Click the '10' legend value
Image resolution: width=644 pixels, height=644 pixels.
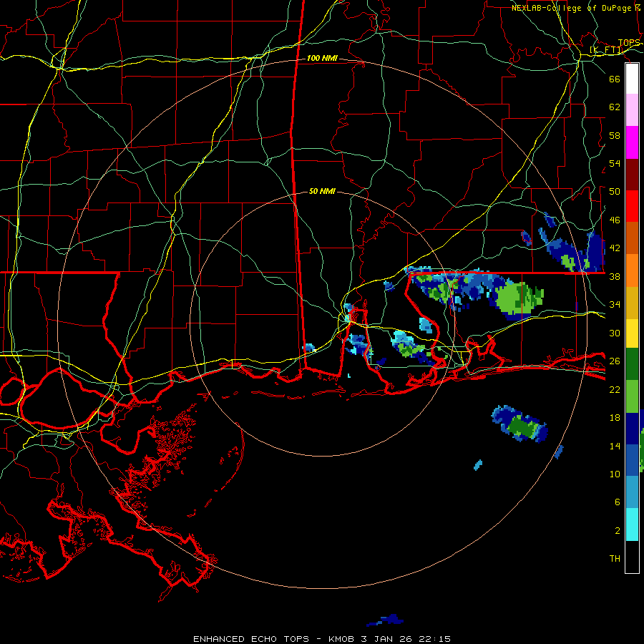pyautogui.click(x=615, y=474)
